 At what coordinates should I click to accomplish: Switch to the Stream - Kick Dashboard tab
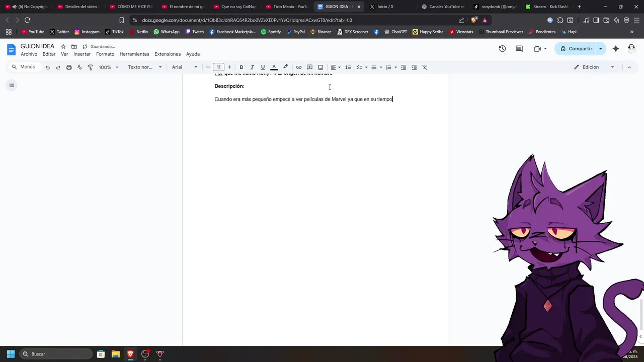(546, 7)
